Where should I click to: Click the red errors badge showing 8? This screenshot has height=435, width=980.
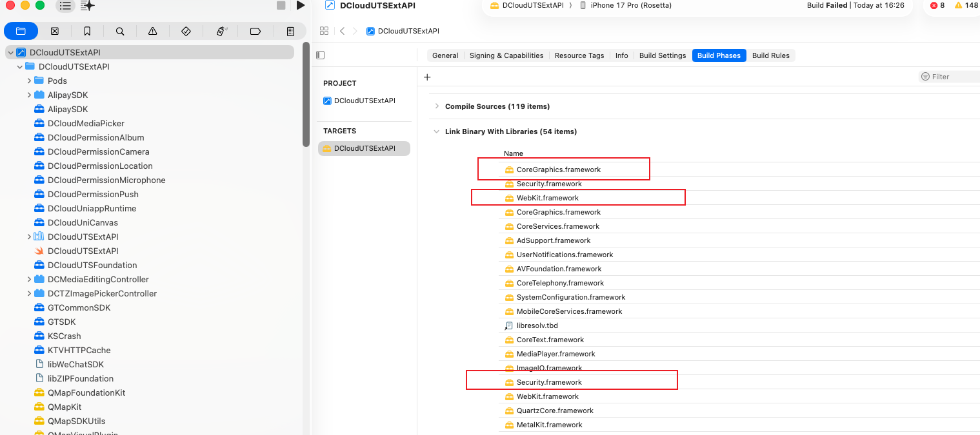937,5
